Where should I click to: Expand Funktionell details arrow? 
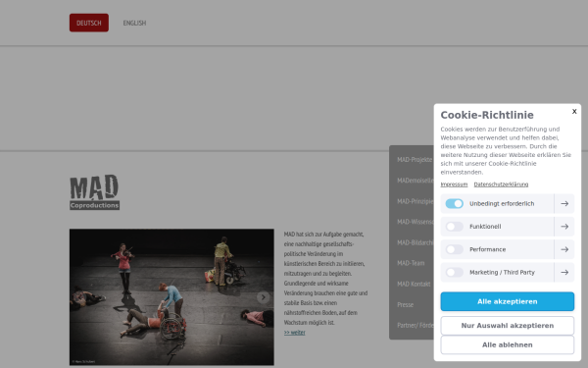click(564, 227)
